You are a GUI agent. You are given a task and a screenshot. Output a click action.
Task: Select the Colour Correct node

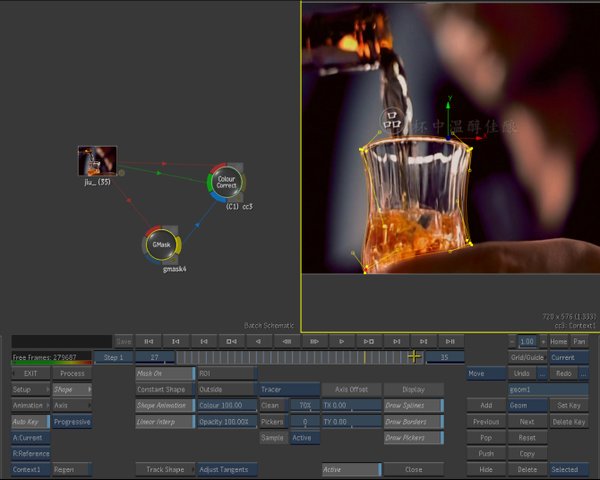click(x=225, y=183)
